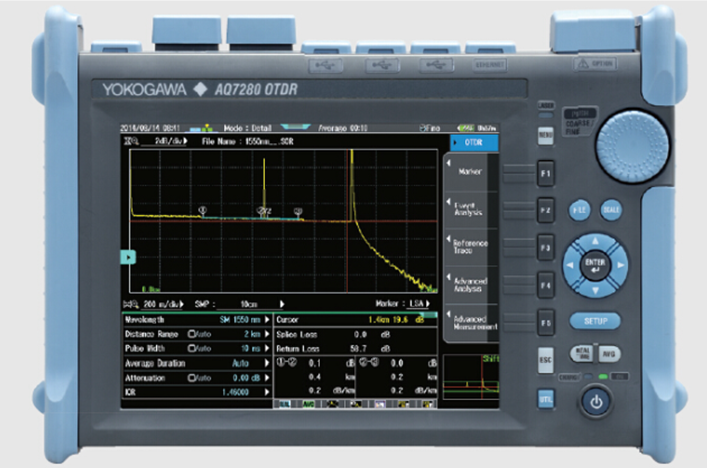Image resolution: width=707 pixels, height=468 pixels.
Task: Open the Reference Trace soft menu
Action: tap(470, 247)
